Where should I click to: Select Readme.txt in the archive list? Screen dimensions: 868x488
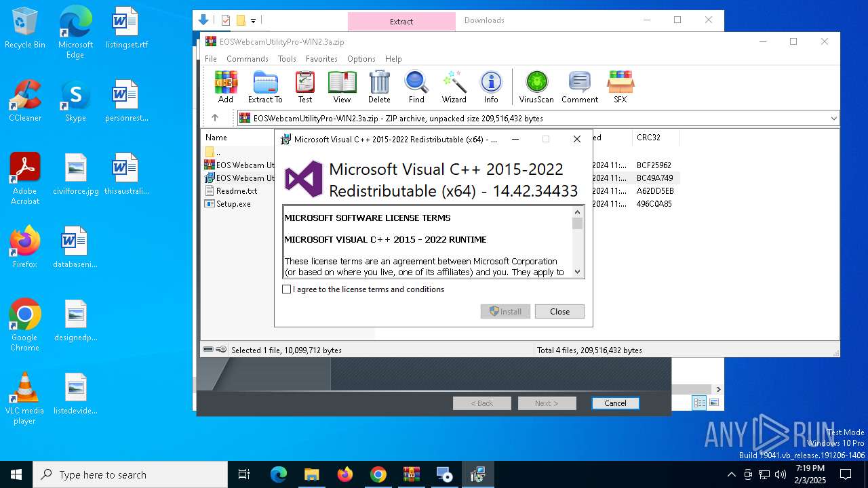237,191
